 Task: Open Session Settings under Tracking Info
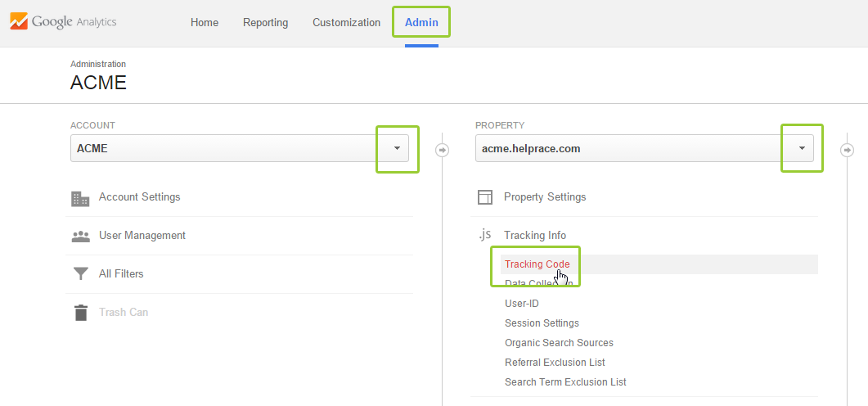coord(542,323)
